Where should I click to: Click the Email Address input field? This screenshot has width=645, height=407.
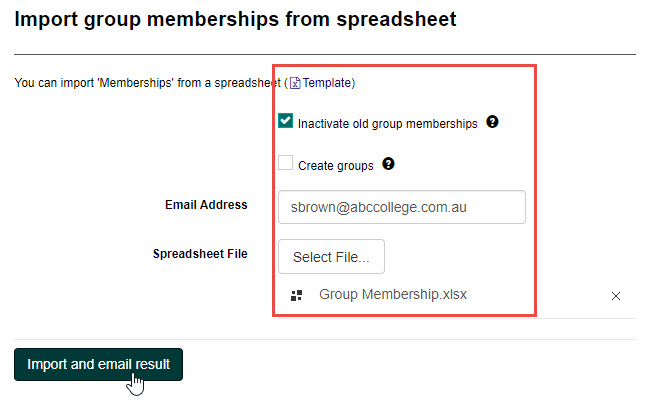tap(401, 208)
